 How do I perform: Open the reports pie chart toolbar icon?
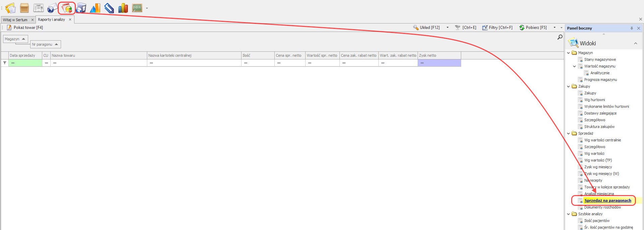click(67, 8)
